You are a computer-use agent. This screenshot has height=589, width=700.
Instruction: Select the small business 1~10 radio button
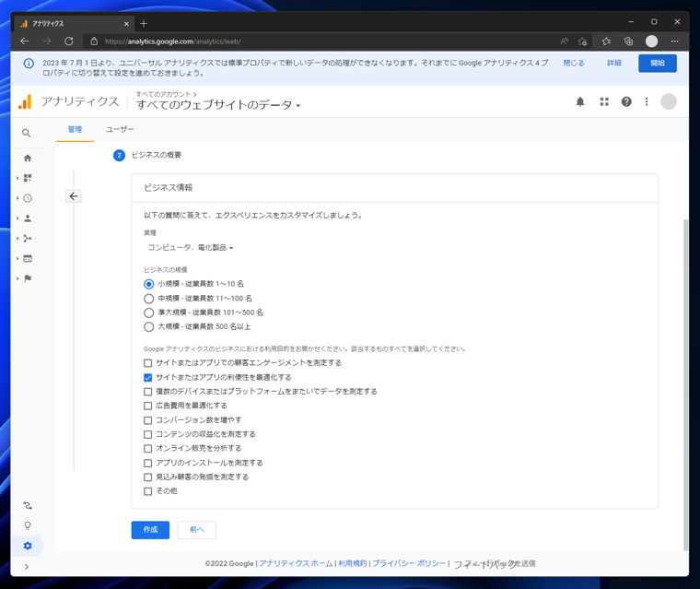[148, 284]
